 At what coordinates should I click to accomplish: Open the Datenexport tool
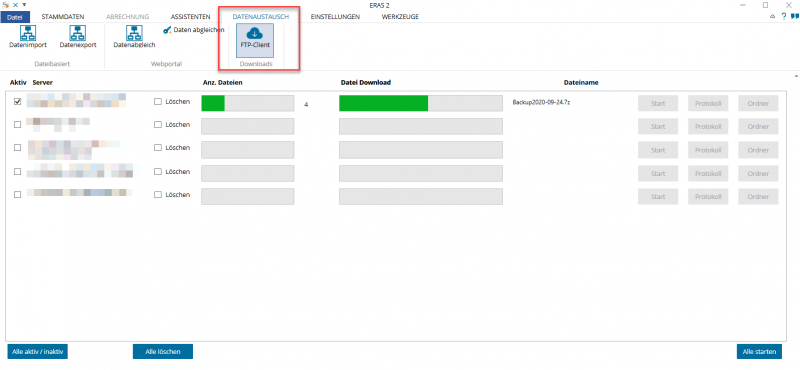click(x=78, y=37)
